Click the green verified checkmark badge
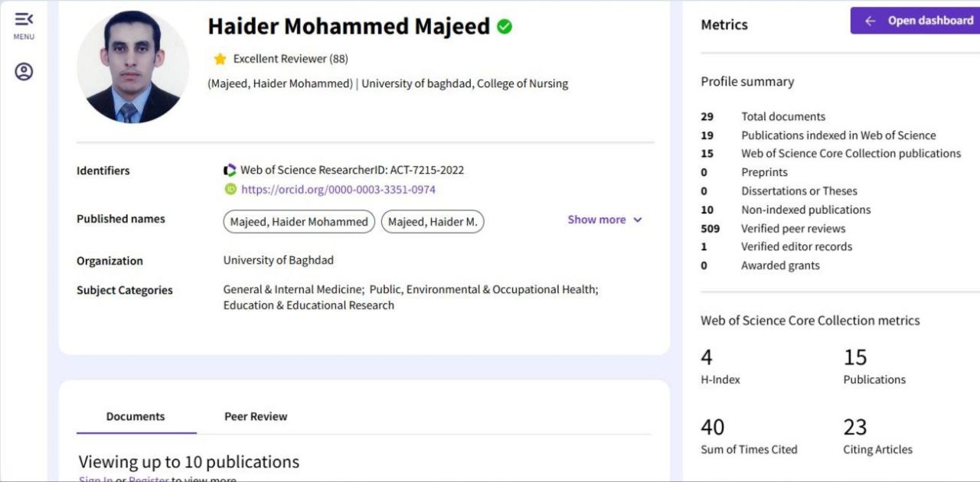 [505, 27]
